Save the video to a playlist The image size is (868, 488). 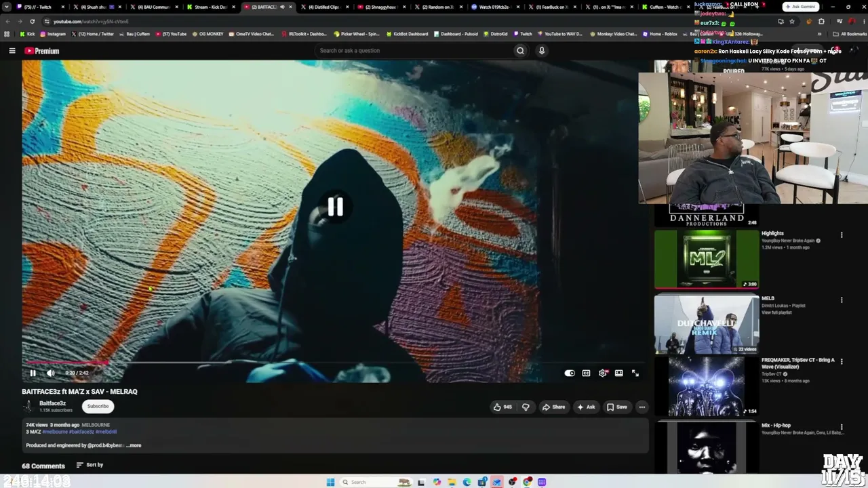[x=617, y=407]
